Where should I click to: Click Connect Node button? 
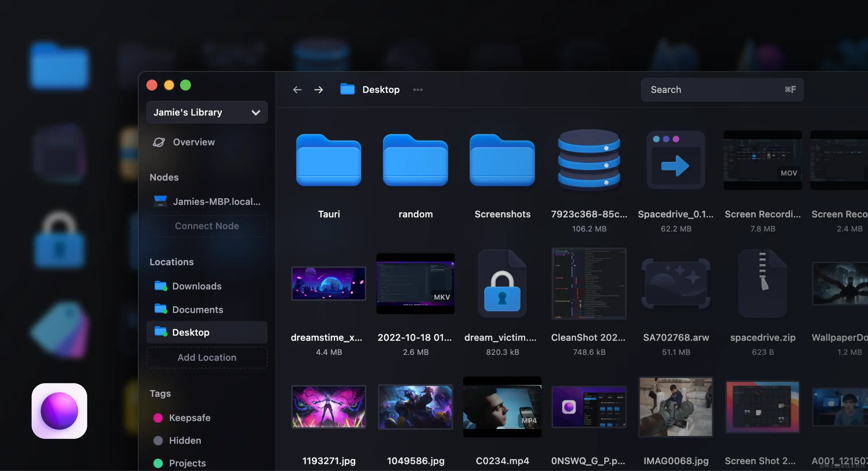(x=207, y=225)
